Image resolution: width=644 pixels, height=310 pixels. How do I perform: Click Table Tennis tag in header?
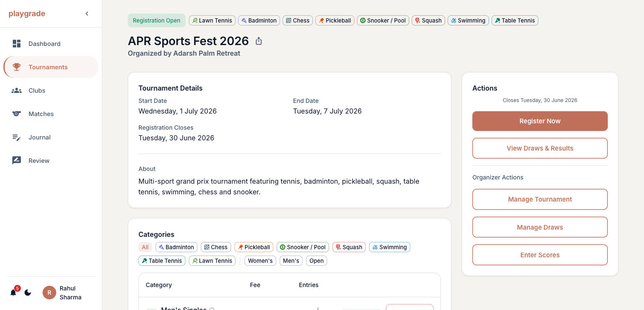pos(515,20)
